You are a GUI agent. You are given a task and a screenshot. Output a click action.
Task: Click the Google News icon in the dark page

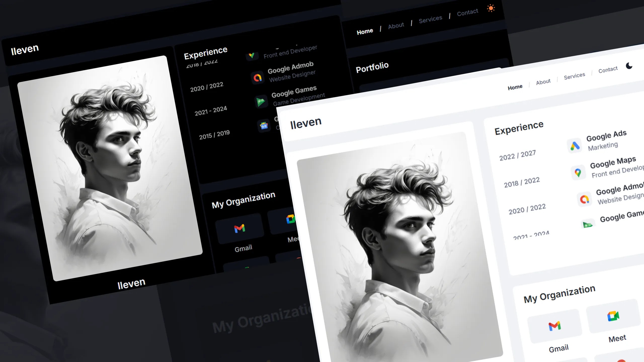(x=264, y=125)
